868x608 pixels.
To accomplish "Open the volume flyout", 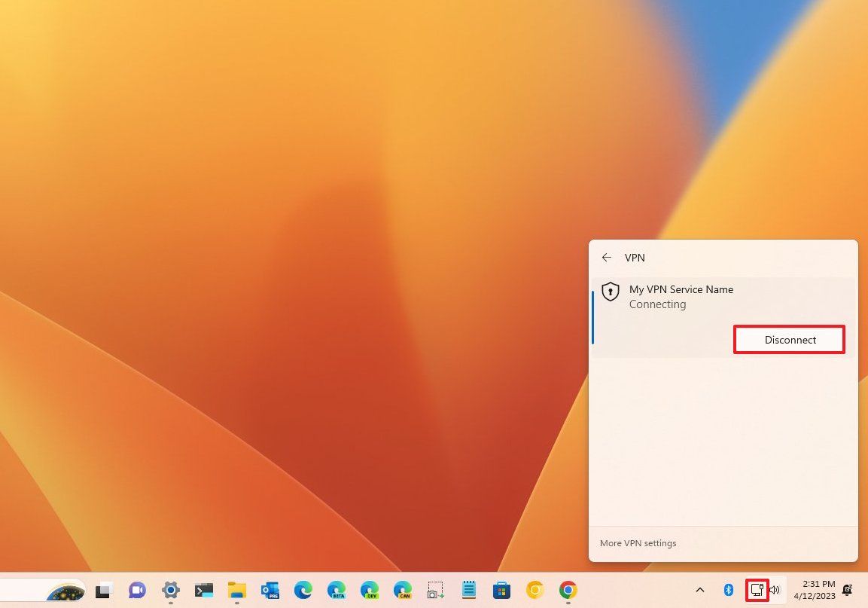I will [x=775, y=590].
